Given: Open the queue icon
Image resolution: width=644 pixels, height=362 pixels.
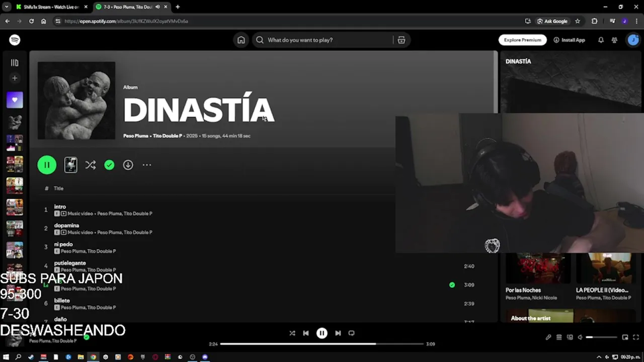Looking at the screenshot, I should tap(559, 337).
